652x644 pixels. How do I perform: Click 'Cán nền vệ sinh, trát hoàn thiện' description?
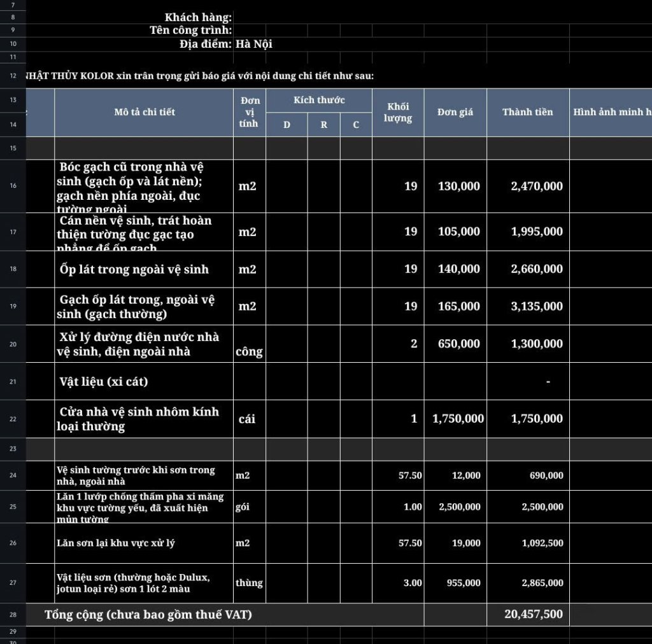[144, 232]
